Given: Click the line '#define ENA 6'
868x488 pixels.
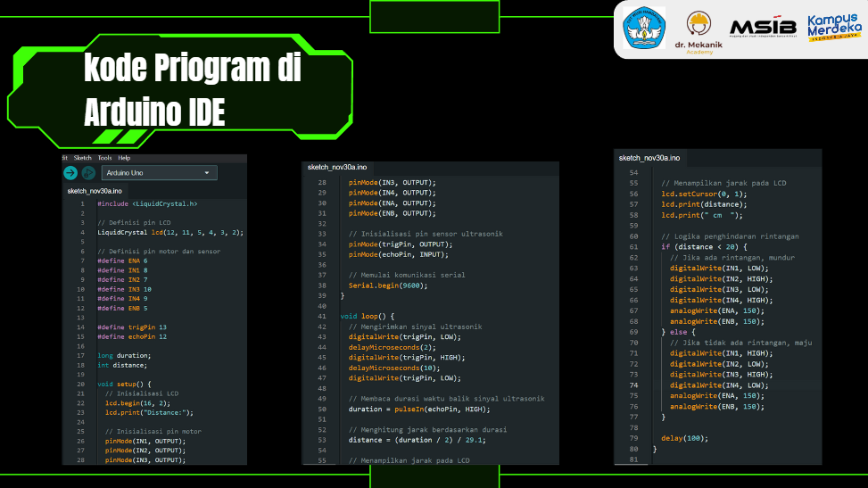Looking at the screenshot, I should coord(122,261).
